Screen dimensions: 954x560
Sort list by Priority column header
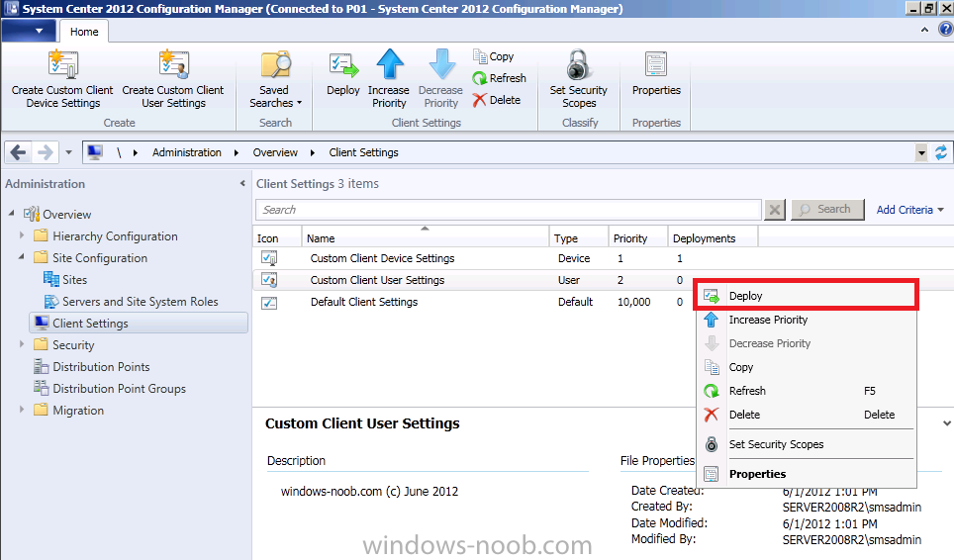637,237
